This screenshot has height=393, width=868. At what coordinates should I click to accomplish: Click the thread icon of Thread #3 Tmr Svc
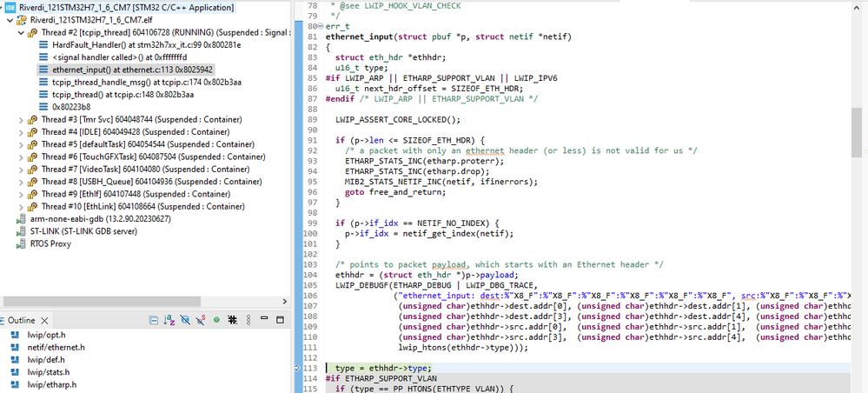click(33, 119)
